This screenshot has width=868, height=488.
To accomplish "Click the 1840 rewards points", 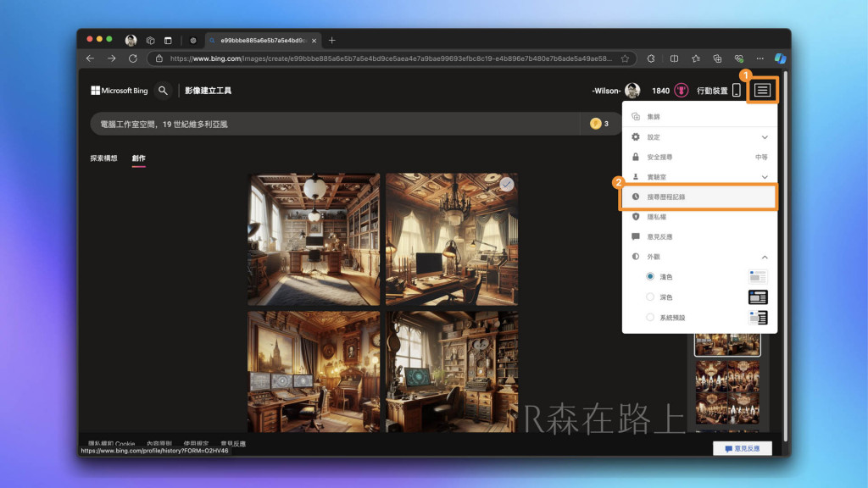I will click(660, 91).
